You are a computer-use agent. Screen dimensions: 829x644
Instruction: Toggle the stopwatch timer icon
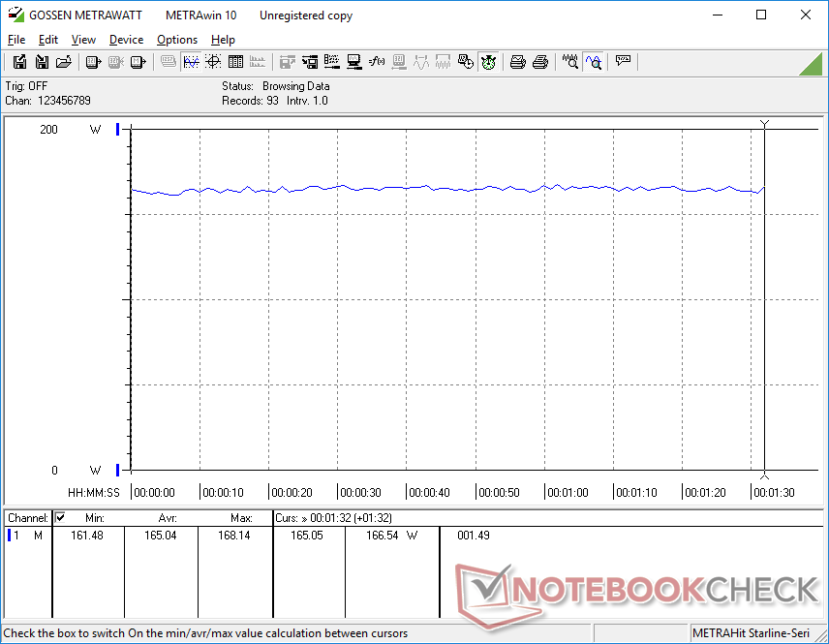coord(488,62)
